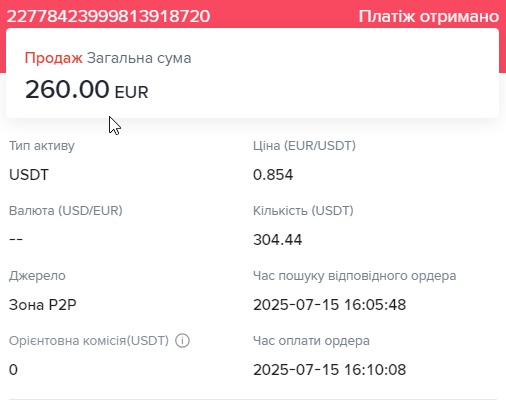This screenshot has width=506, height=401.
Task: Select the USDT asset type value
Action: (x=29, y=175)
